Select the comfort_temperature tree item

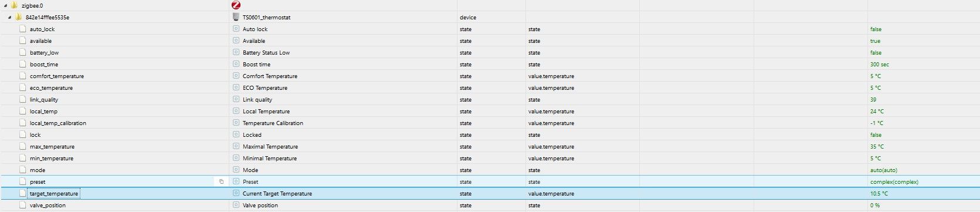pyautogui.click(x=57, y=76)
